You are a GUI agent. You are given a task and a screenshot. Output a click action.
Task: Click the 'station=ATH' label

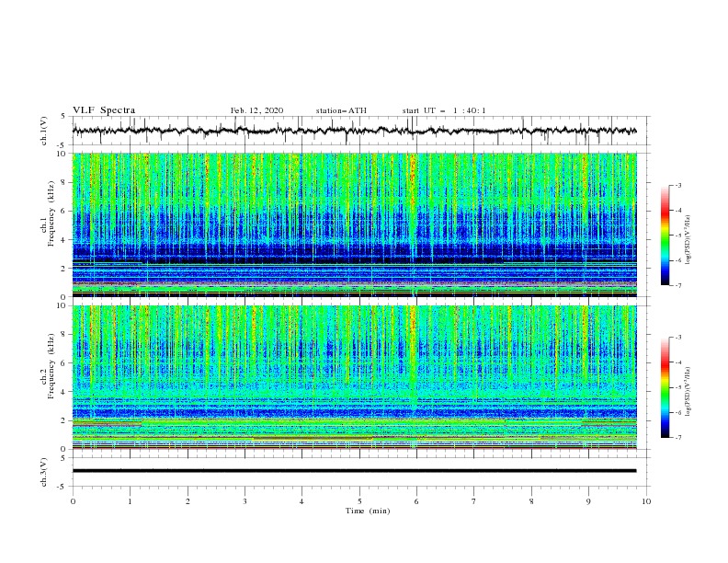(x=341, y=110)
